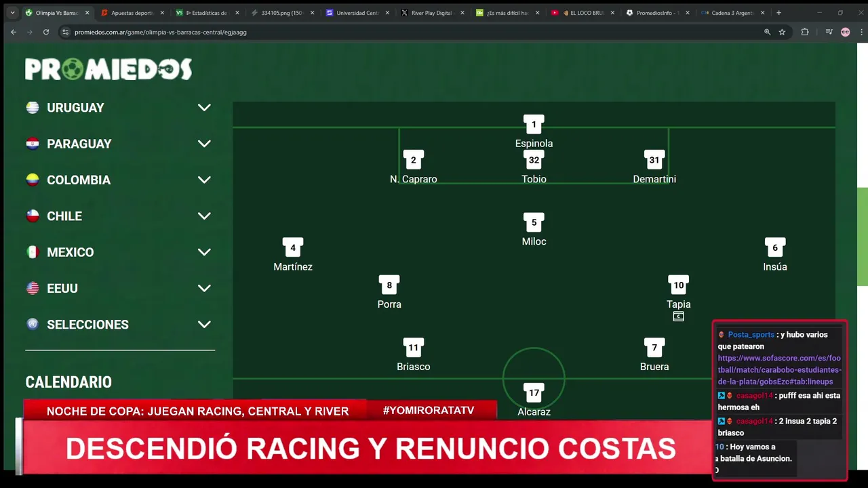
Task: Click the player name Briasco
Action: (x=414, y=367)
